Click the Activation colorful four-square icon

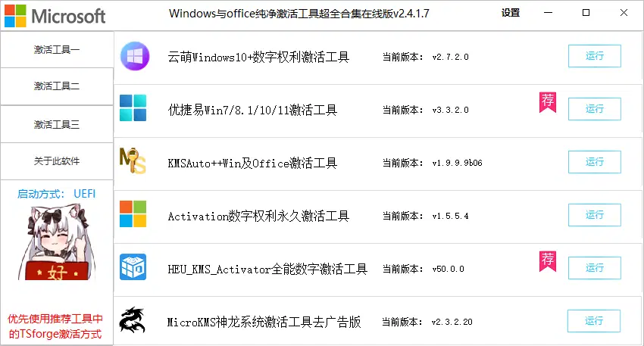133,214
